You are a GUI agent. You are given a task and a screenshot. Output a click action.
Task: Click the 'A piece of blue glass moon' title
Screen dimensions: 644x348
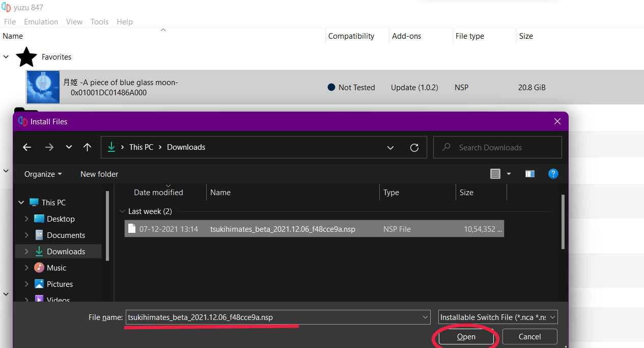click(121, 82)
